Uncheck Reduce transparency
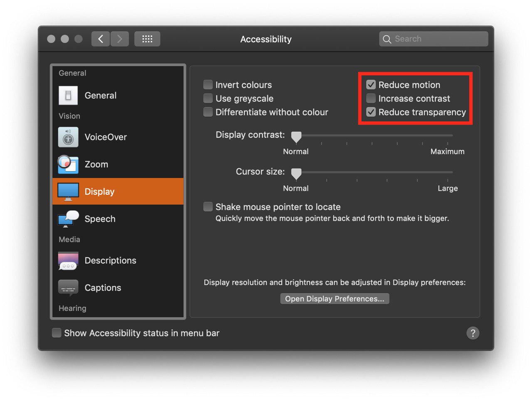Image resolution: width=532 pixels, height=401 pixels. [x=371, y=112]
